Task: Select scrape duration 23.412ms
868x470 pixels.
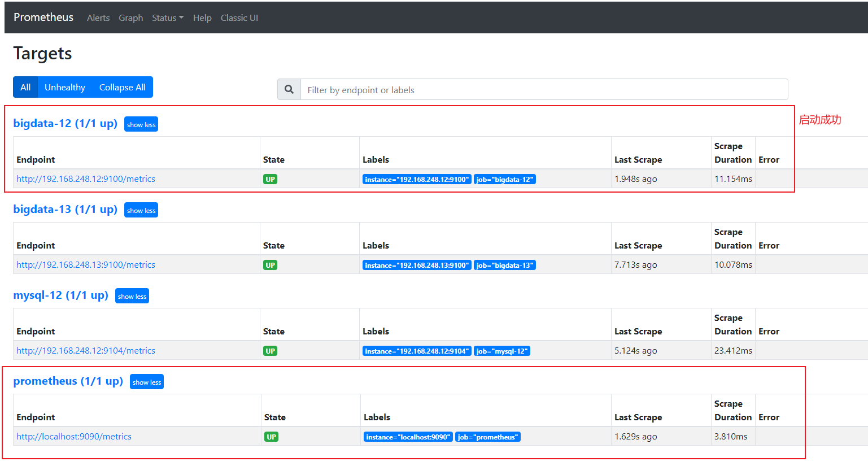Action: pos(733,350)
